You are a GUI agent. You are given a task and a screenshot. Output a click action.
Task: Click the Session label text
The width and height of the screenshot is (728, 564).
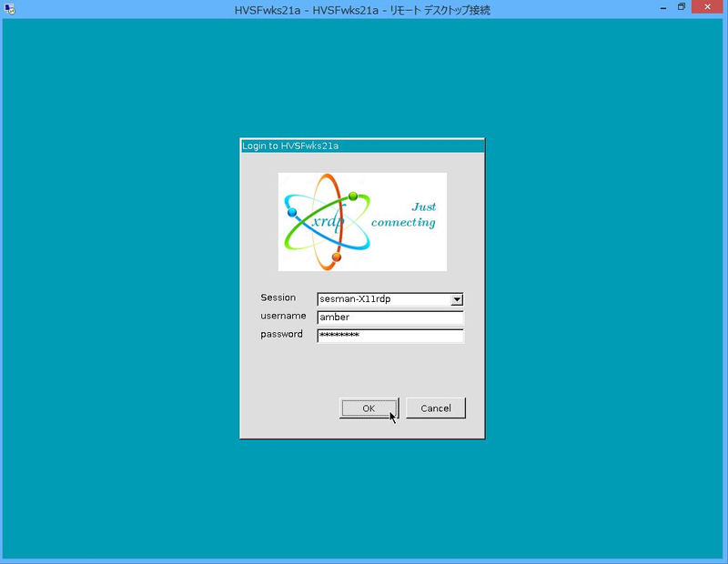point(278,297)
